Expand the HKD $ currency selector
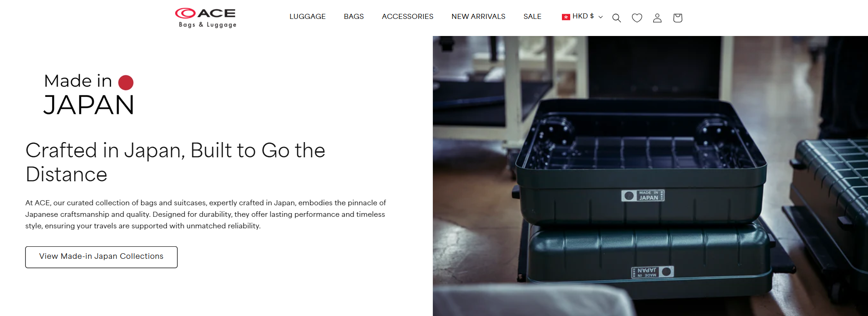The image size is (868, 316). pyautogui.click(x=582, y=17)
